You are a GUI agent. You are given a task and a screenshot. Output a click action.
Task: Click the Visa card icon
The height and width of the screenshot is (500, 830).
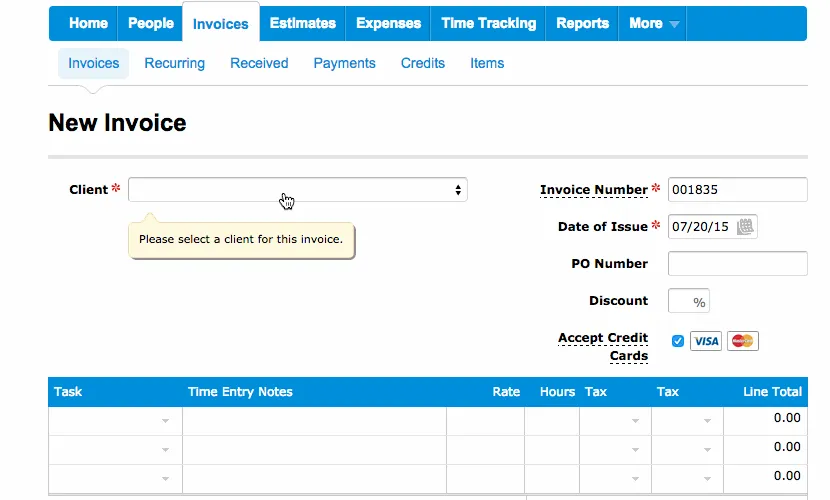point(706,341)
